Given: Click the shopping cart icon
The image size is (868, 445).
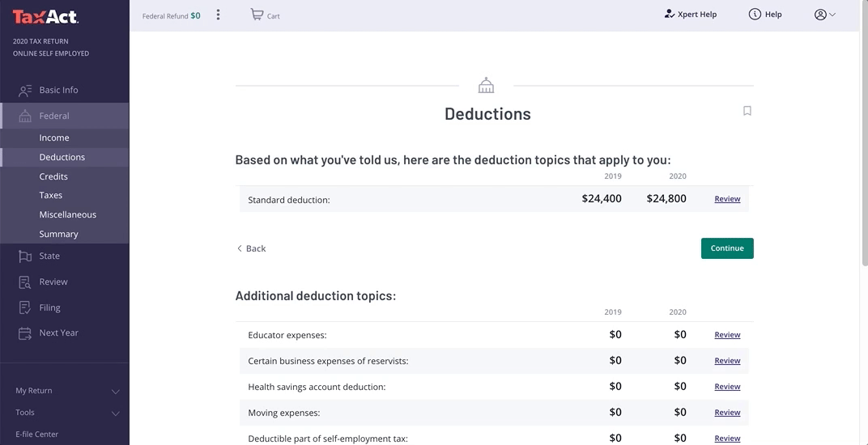Looking at the screenshot, I should pos(257,15).
